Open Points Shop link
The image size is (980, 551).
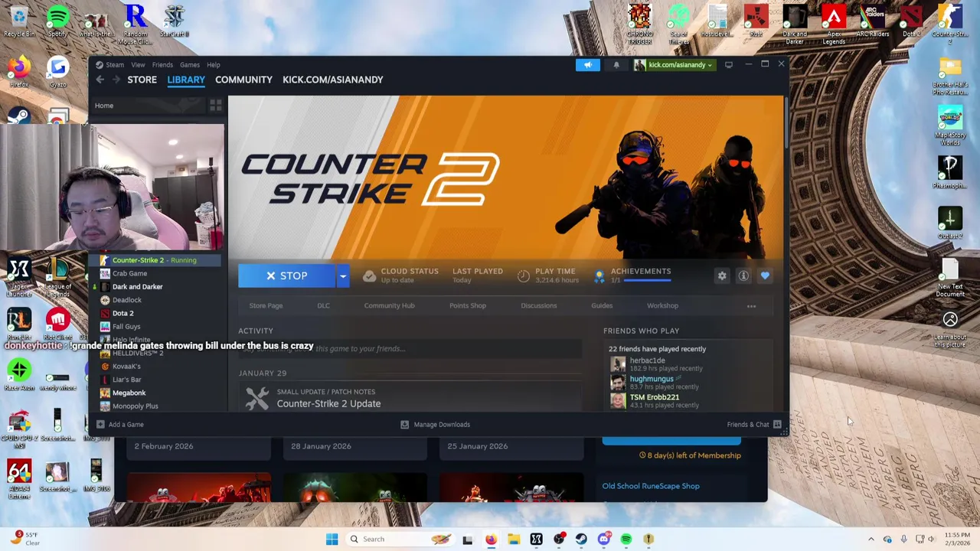(467, 306)
